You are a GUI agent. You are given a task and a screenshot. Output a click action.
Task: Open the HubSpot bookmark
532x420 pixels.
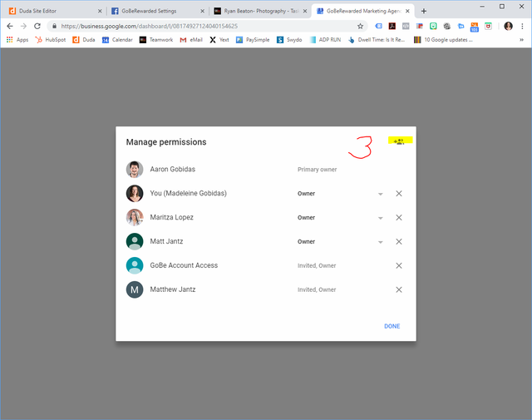tap(50, 39)
